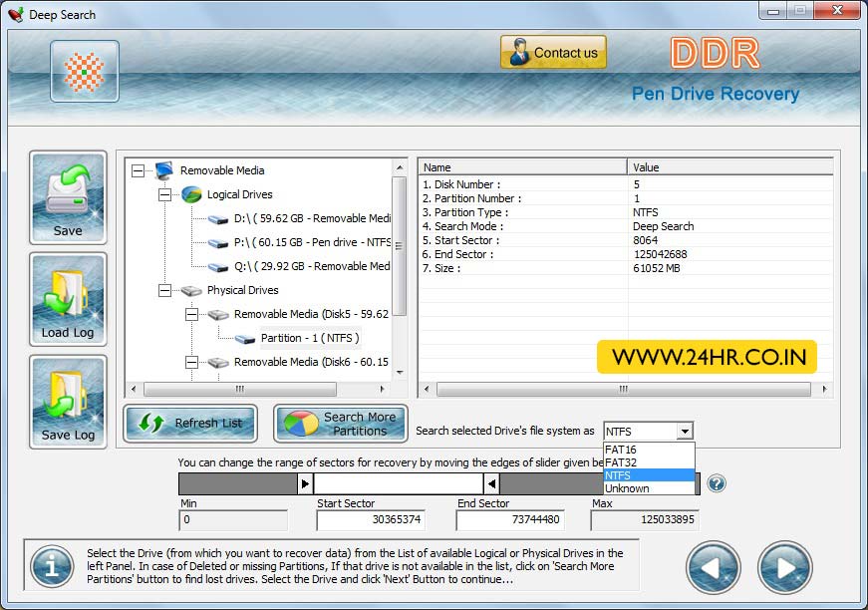Open the file system dropdown arrow
Viewport: 868px width, 610px height.
685,431
